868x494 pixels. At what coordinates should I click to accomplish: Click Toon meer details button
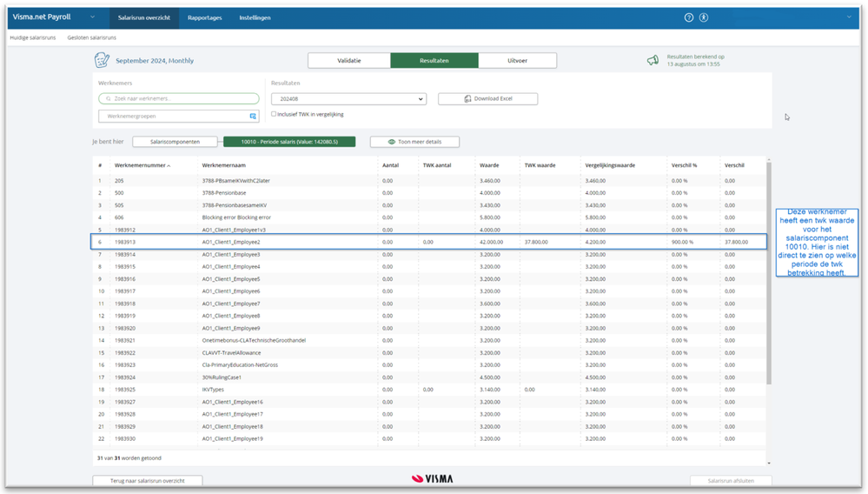coord(414,142)
